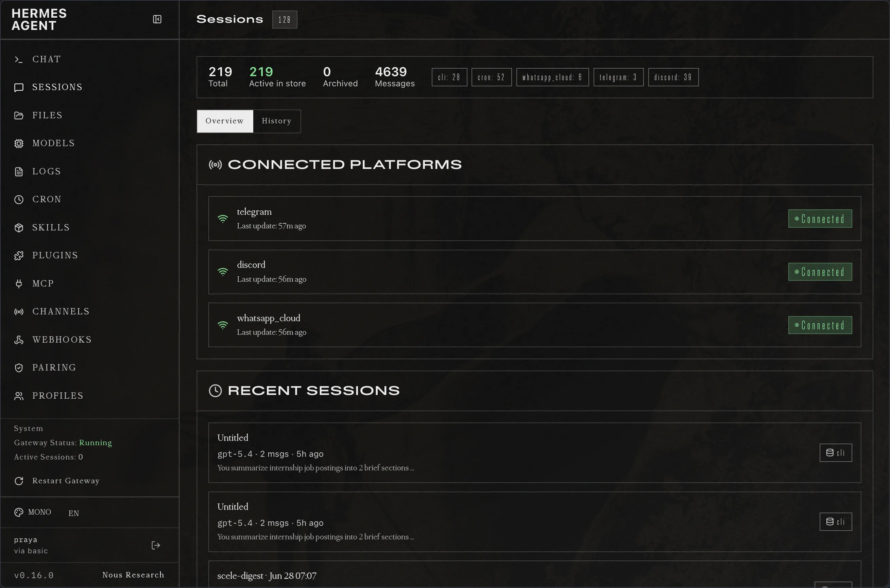The width and height of the screenshot is (890, 588).
Task: Click the Recent Sessions clock icon
Action: click(x=215, y=391)
